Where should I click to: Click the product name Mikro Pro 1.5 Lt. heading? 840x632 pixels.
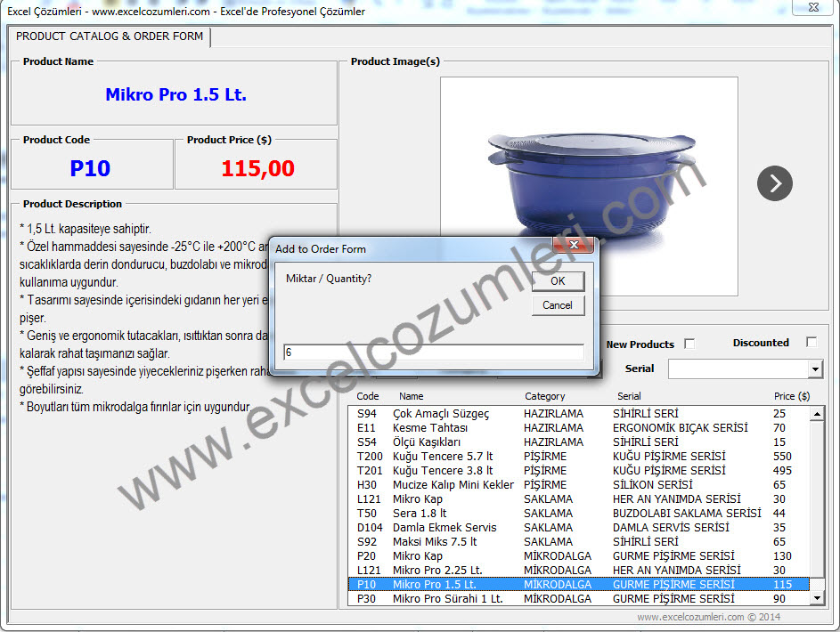[175, 94]
